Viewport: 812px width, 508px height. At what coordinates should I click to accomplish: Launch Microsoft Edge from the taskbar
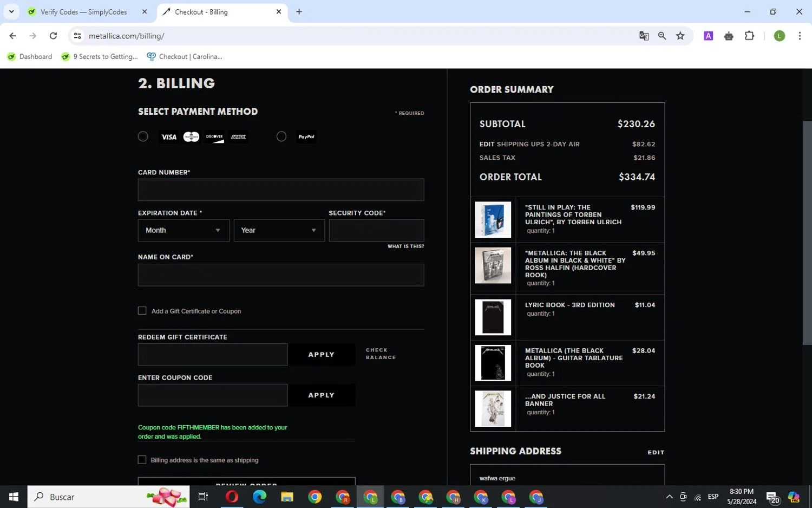[259, 497]
